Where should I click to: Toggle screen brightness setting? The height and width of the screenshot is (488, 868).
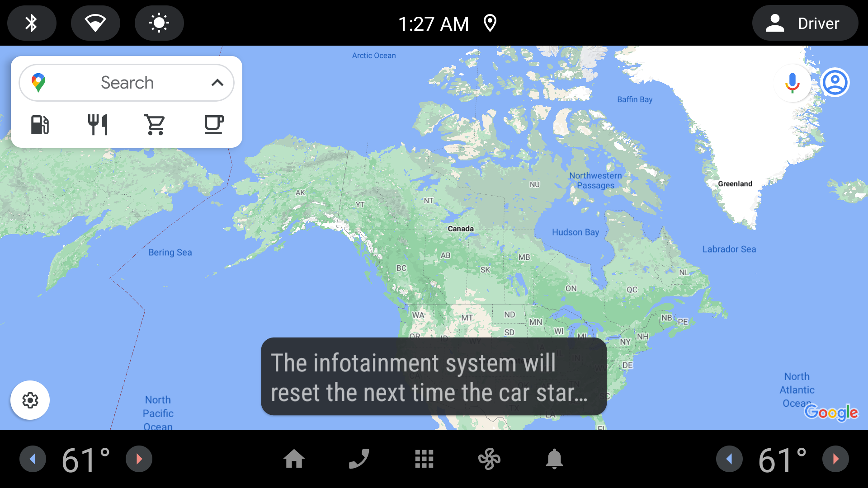point(159,23)
